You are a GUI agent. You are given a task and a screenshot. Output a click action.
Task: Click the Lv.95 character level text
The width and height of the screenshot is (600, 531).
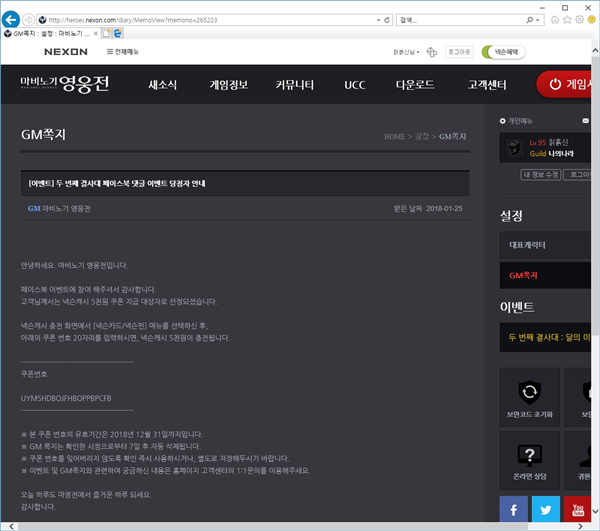click(538, 142)
